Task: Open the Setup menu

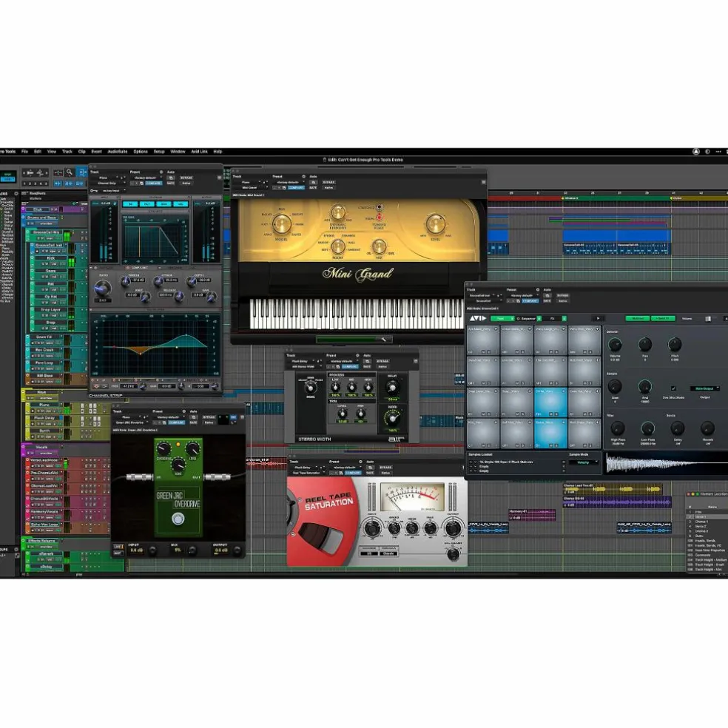Action: 159,152
